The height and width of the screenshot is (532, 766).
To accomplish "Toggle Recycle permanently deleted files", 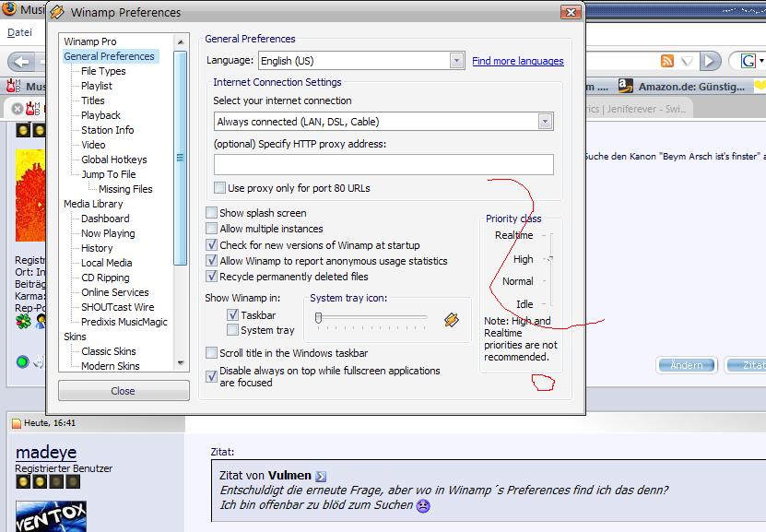I will coord(211,276).
